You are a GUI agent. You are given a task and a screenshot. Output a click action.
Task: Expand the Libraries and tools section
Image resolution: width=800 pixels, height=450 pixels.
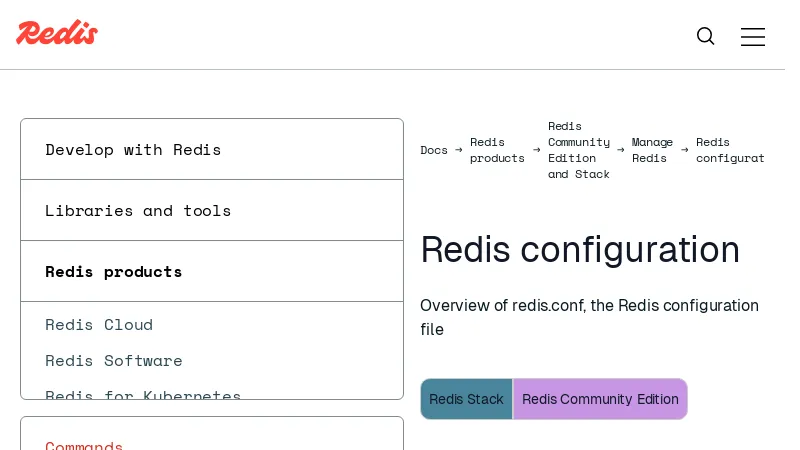click(138, 211)
